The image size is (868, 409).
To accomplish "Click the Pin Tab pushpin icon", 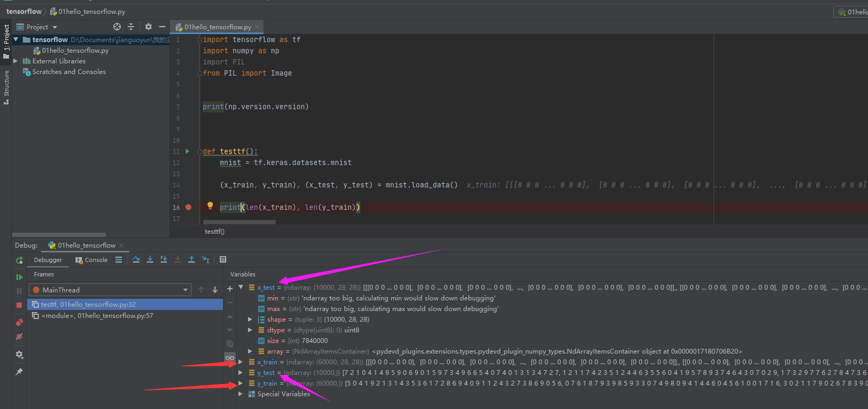I will [19, 372].
